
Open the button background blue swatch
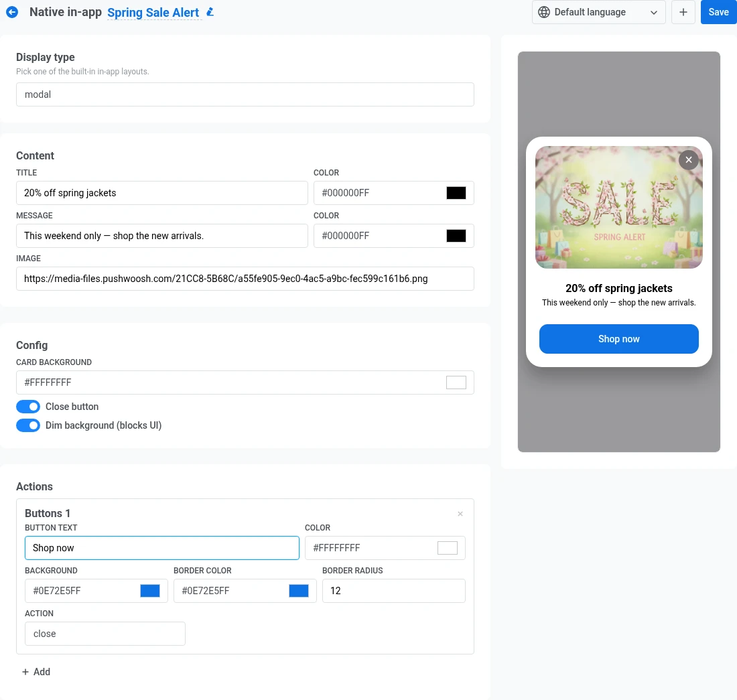coord(150,591)
